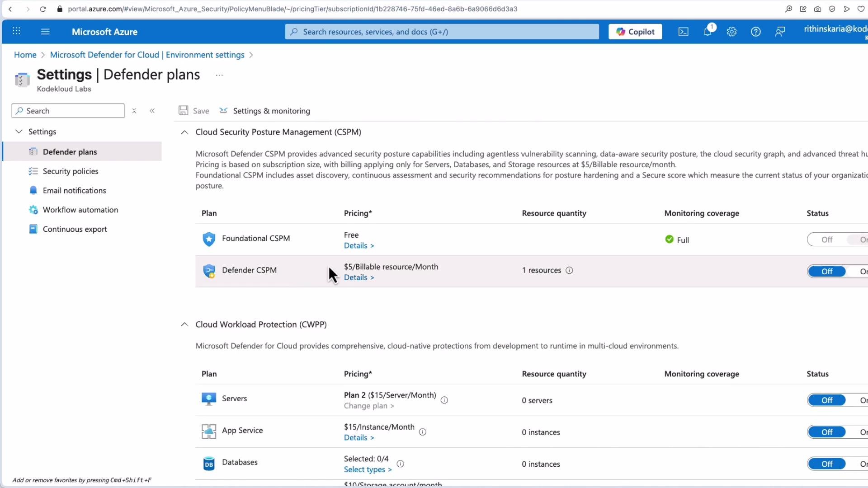Click the App Service plan icon
This screenshot has height=488, width=868.
pyautogui.click(x=208, y=431)
